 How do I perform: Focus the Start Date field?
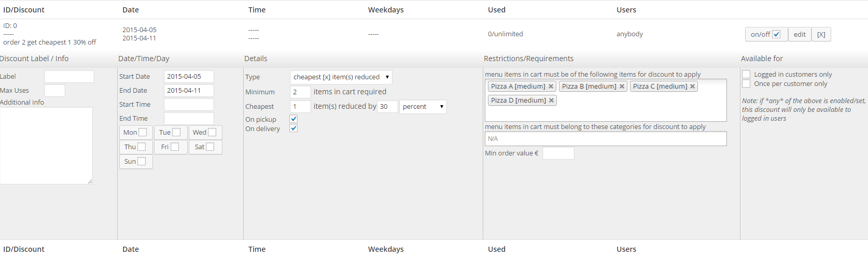pos(189,77)
